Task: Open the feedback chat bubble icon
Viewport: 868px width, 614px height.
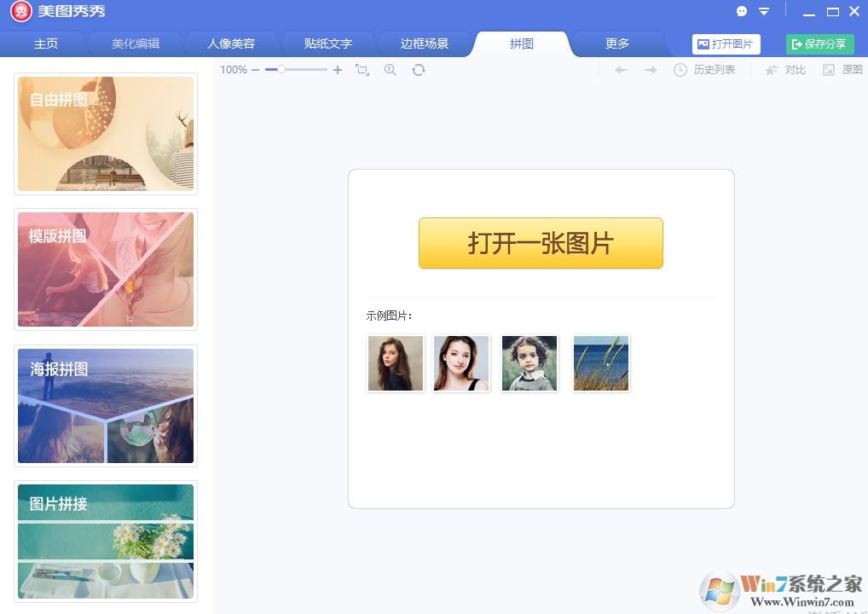Action: 742,11
